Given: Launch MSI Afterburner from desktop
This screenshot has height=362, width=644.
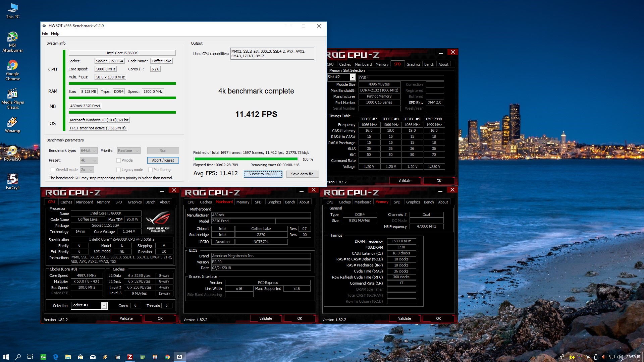Looking at the screenshot, I should click(12, 42).
